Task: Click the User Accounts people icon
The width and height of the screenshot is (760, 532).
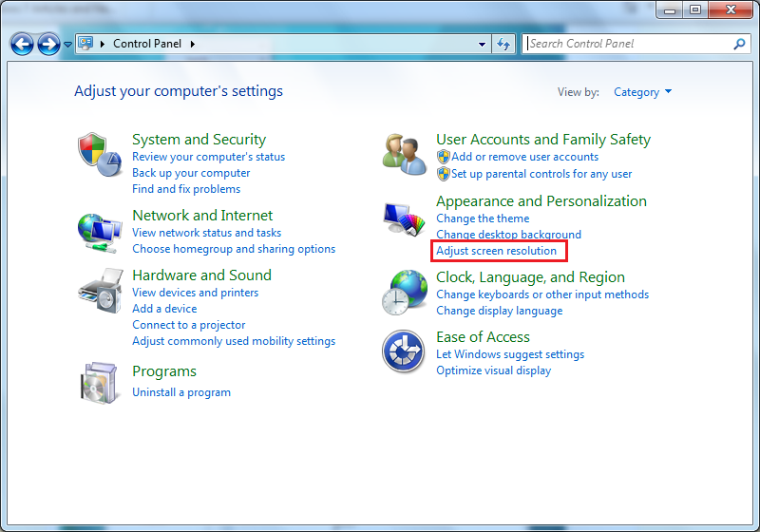Action: (404, 154)
